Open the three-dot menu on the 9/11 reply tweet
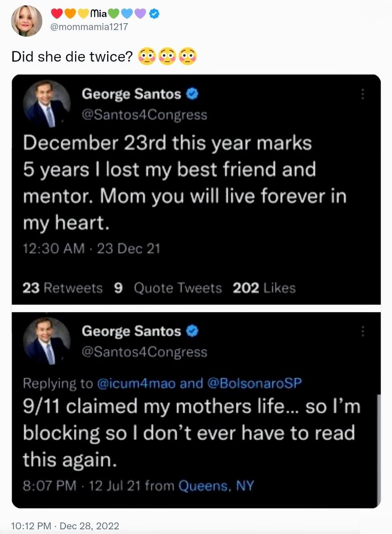 point(362,331)
